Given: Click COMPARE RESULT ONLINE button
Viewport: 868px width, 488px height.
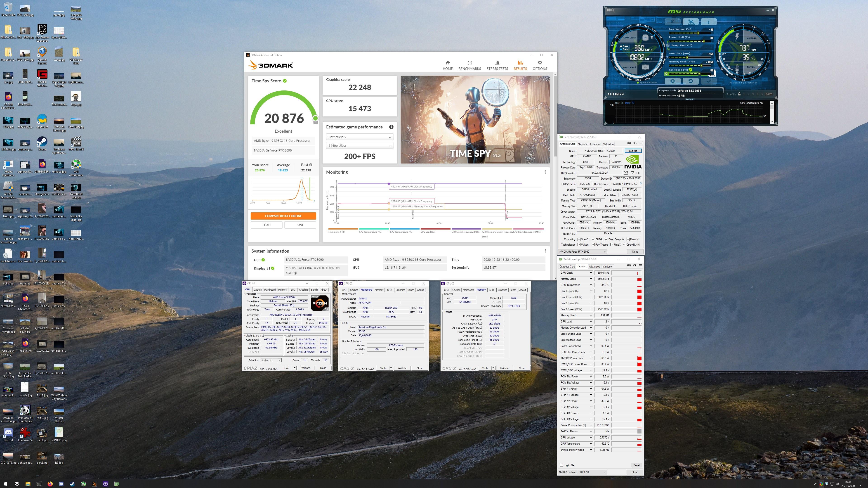Looking at the screenshot, I should point(283,216).
